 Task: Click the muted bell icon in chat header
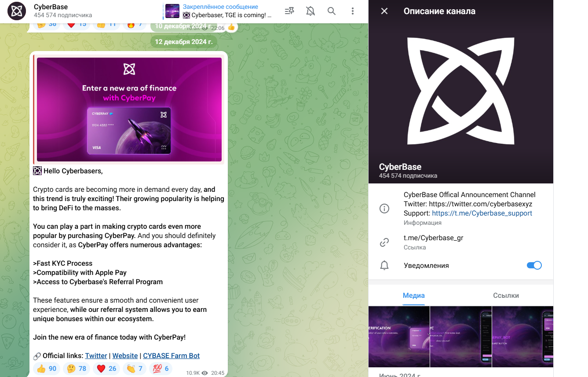pos(310,11)
